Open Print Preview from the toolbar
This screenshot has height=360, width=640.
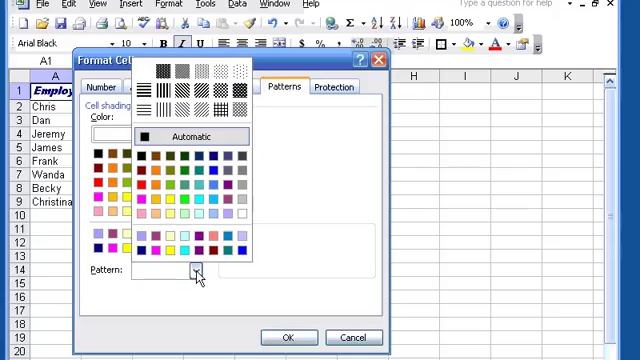point(120,23)
